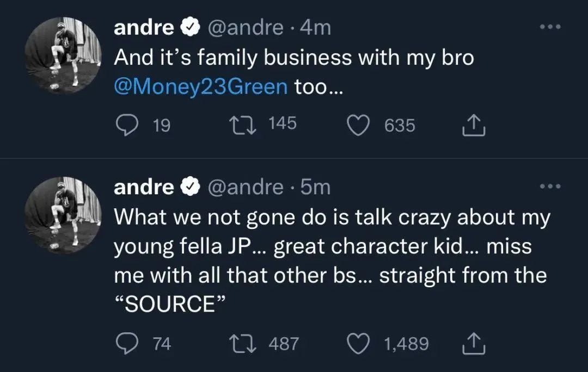Viewport: 588px width, 372px height.
Task: Open the @Money23Green mention link
Action: coord(200,86)
